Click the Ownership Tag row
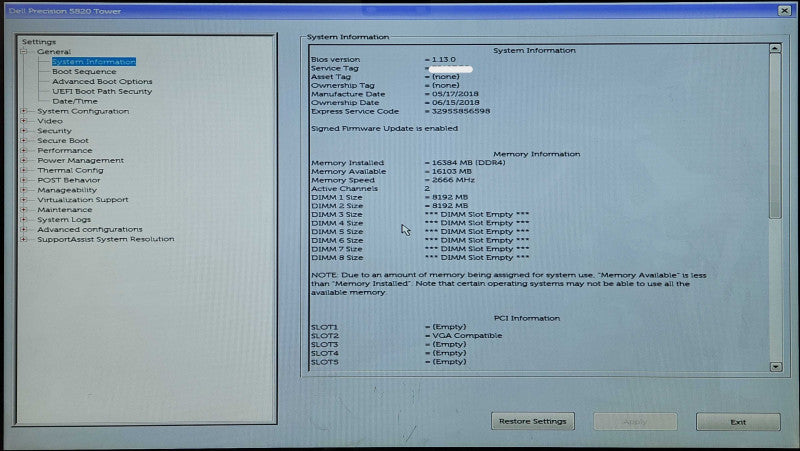The height and width of the screenshot is (451, 800). pos(385,85)
